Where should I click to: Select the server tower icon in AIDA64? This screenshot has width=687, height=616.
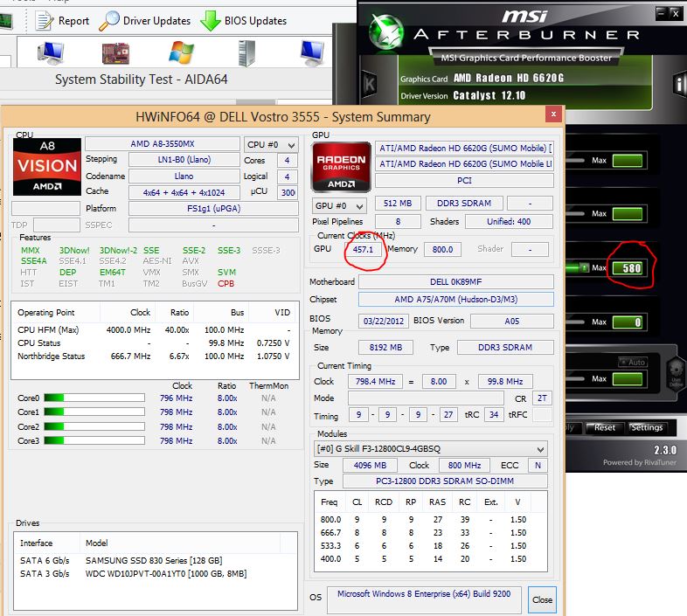point(246,53)
